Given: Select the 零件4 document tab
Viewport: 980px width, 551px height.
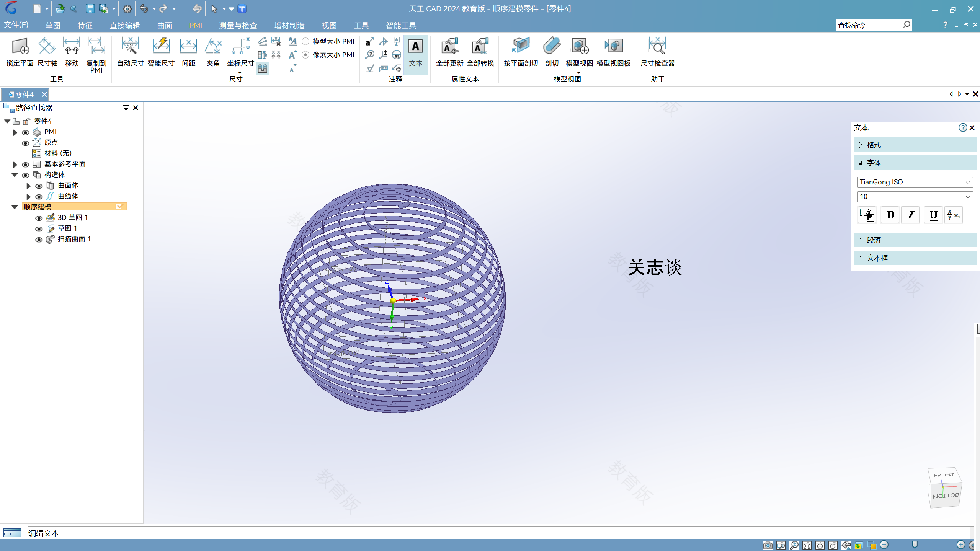Looking at the screenshot, I should 24,95.
